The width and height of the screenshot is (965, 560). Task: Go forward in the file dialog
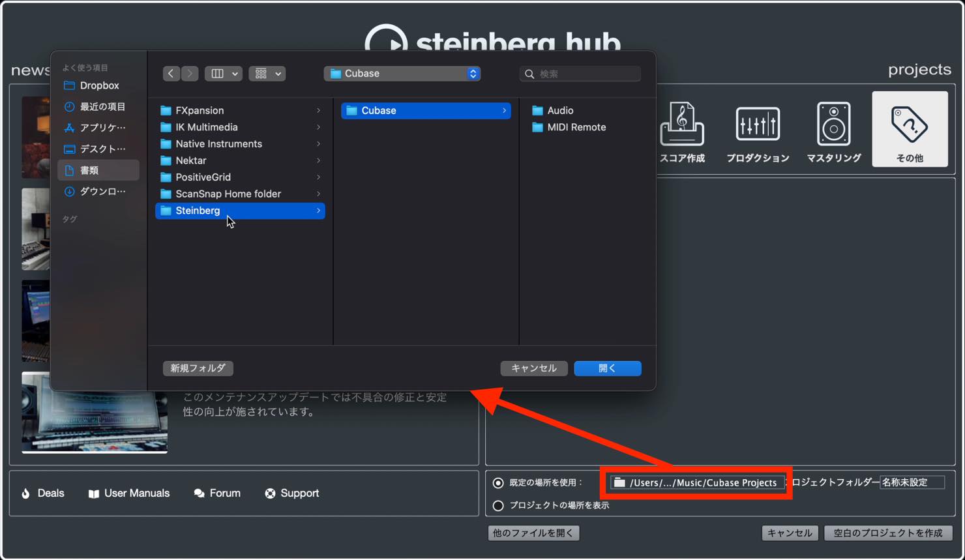point(190,74)
